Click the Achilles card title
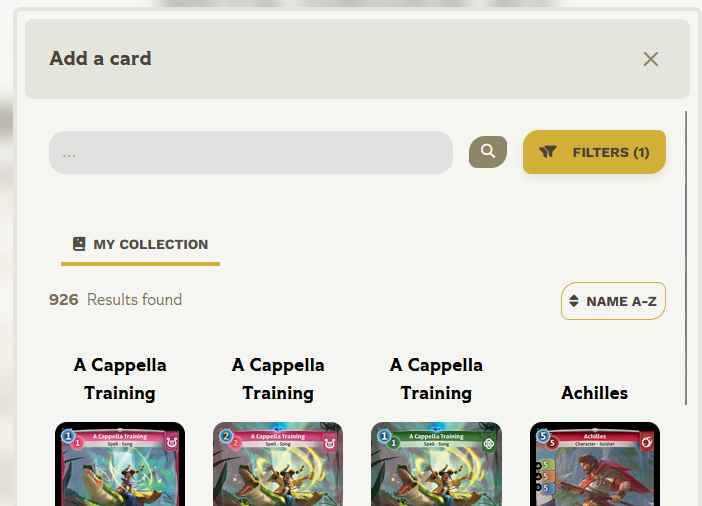This screenshot has width=702, height=506. point(595,393)
